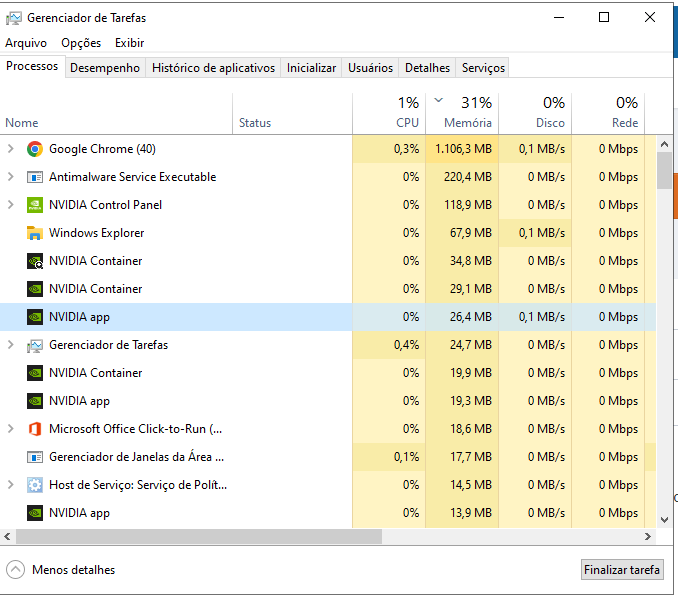
Task: Click the icon of the 13,9 MB NVIDIA app
Action: coord(35,513)
